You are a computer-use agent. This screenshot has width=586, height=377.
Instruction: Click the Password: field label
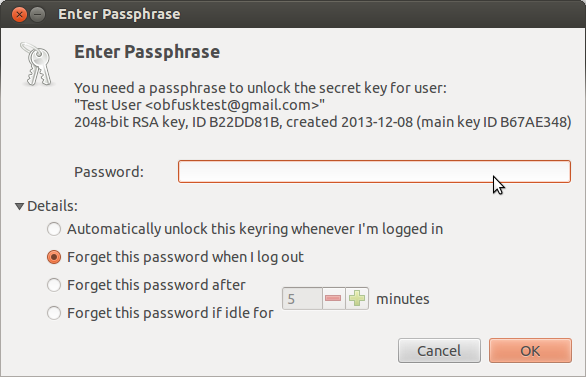(x=109, y=172)
